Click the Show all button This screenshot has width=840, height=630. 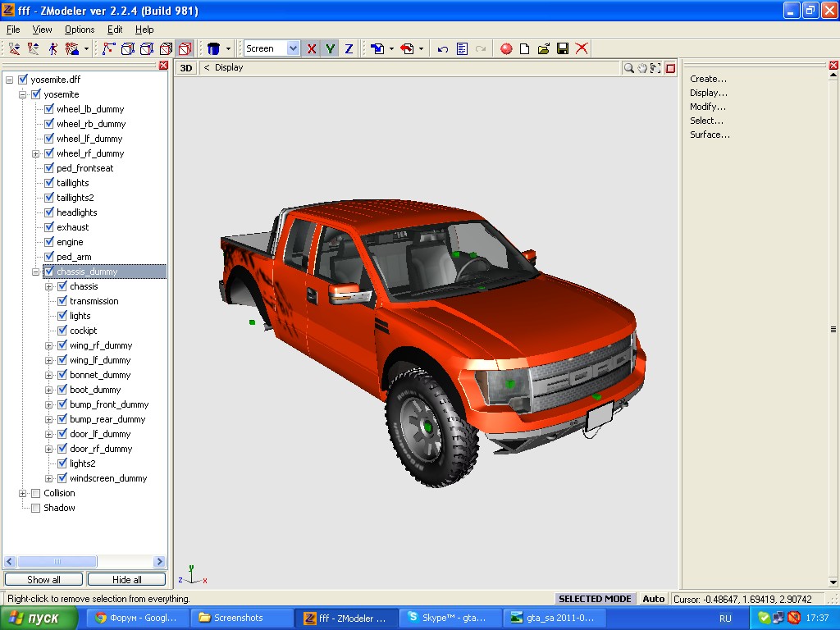43,580
